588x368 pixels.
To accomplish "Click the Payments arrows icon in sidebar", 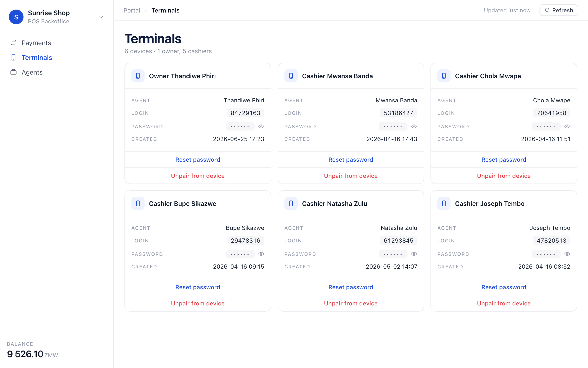I will pyautogui.click(x=13, y=43).
